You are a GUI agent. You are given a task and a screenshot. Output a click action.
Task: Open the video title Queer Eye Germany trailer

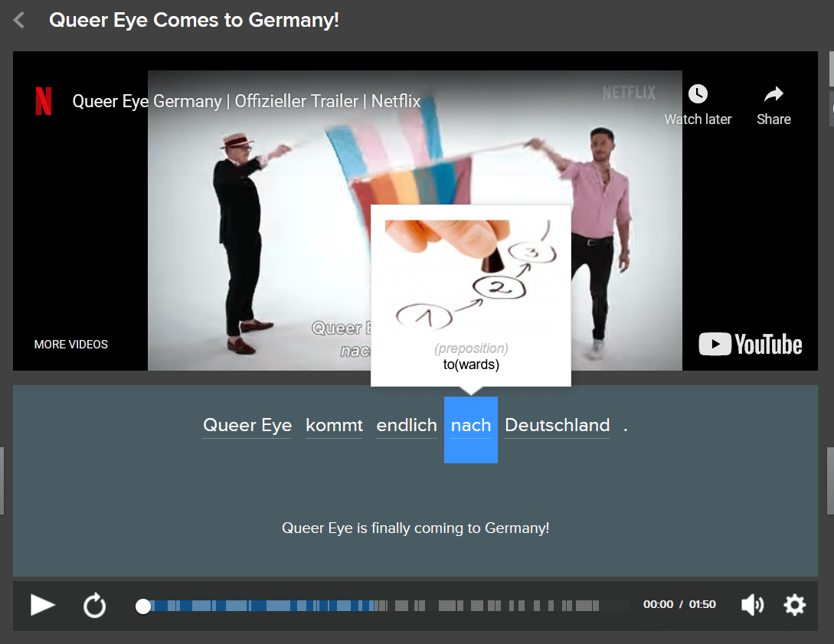click(x=246, y=100)
